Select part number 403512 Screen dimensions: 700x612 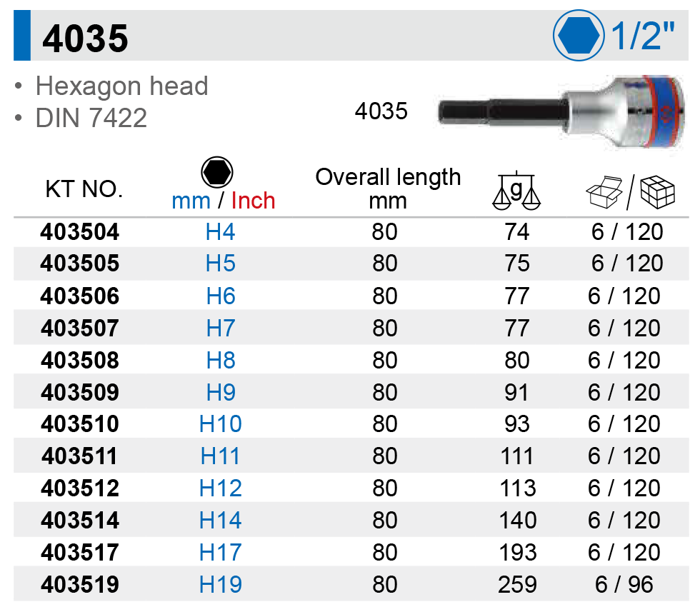tap(80, 488)
